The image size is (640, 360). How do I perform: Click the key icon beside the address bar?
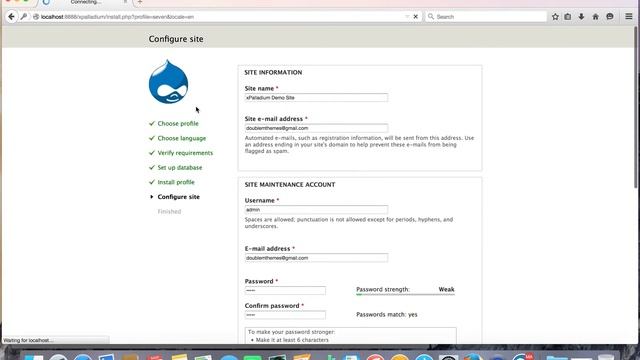click(x=24, y=17)
